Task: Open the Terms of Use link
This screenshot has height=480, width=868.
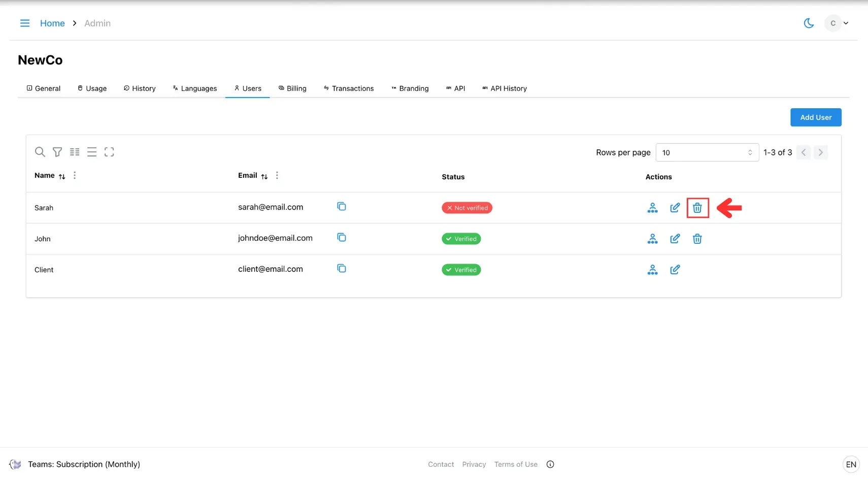Action: tap(516, 464)
